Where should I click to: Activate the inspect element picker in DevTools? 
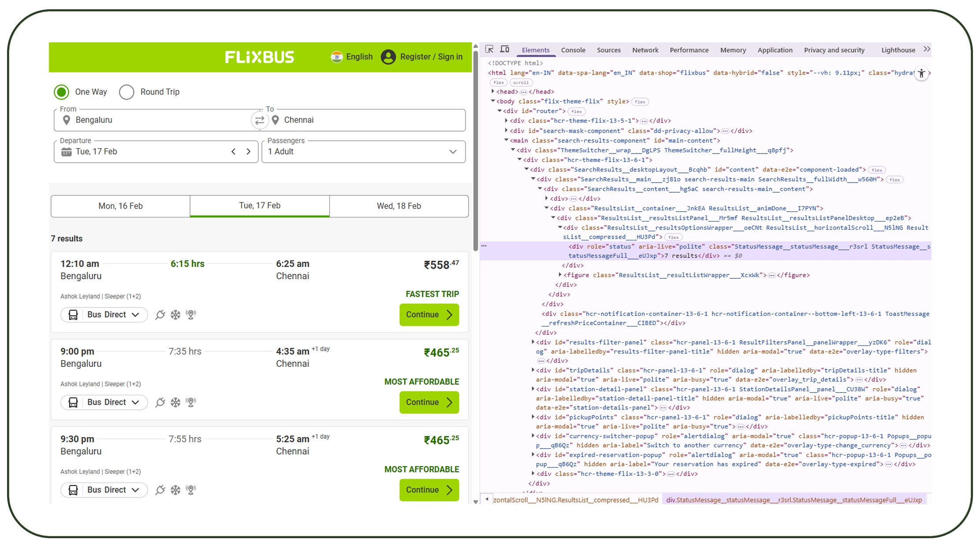pyautogui.click(x=489, y=49)
